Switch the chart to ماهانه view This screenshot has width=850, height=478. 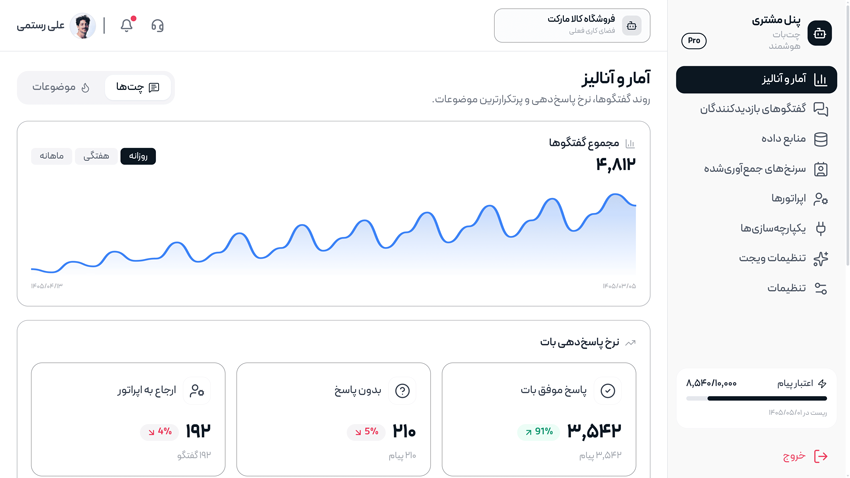51,156
